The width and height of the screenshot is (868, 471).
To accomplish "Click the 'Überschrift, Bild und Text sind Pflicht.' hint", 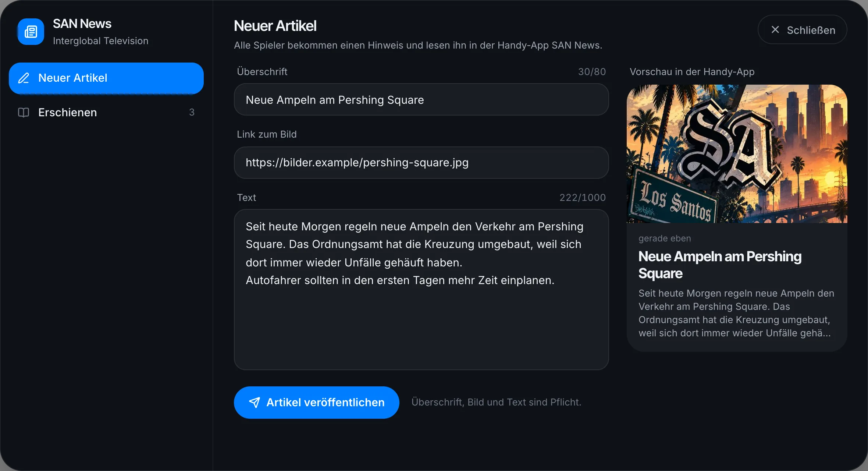I will [x=496, y=402].
